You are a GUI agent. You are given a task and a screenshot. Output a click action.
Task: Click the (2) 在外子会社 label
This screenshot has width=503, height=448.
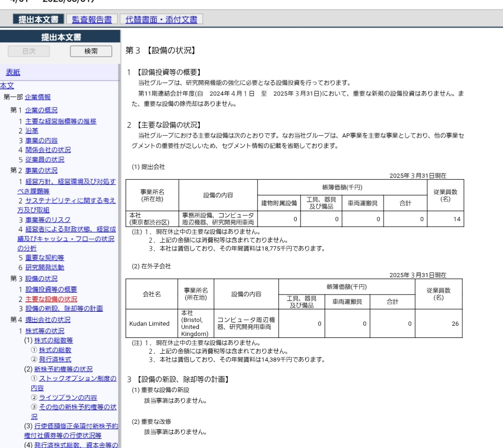(x=151, y=266)
